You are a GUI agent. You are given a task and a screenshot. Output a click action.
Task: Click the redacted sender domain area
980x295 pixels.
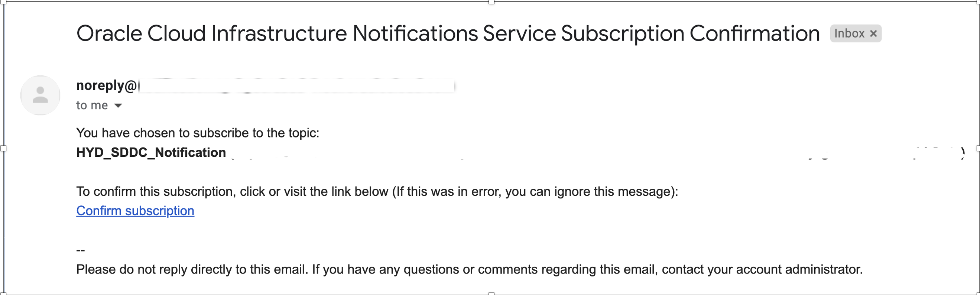click(296, 86)
